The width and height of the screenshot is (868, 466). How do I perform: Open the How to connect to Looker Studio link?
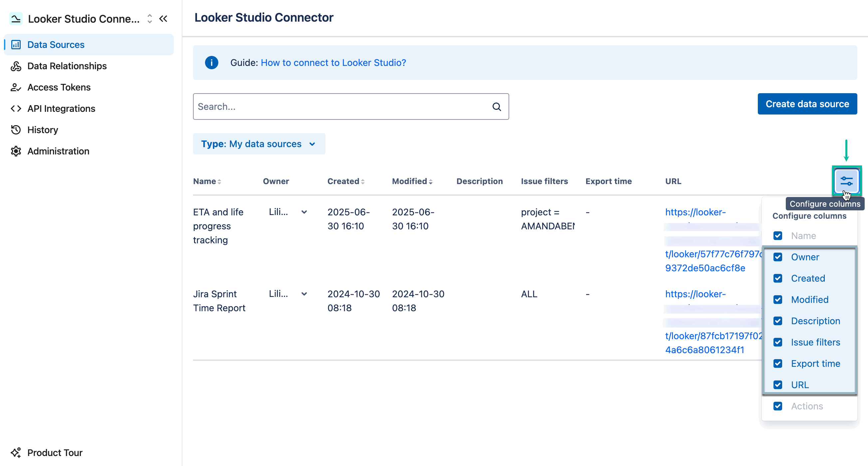pyautogui.click(x=333, y=62)
